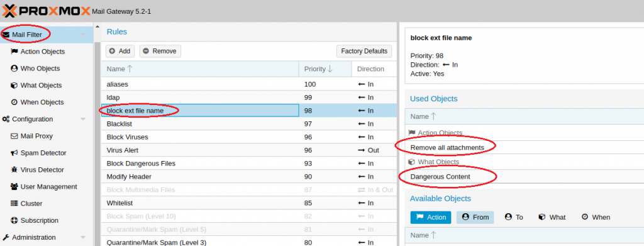Image resolution: width=644 pixels, height=246 pixels.
Task: Select the block ext file name rule
Action: 249,111
